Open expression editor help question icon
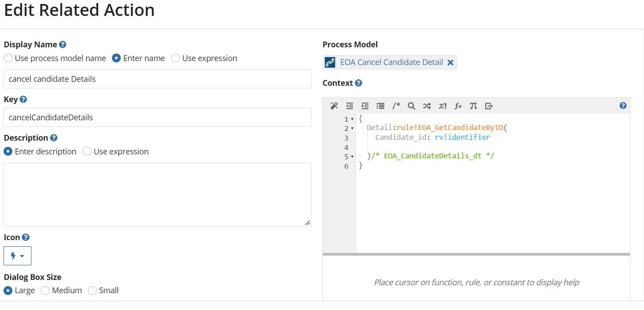The width and height of the screenshot is (644, 310). (623, 105)
